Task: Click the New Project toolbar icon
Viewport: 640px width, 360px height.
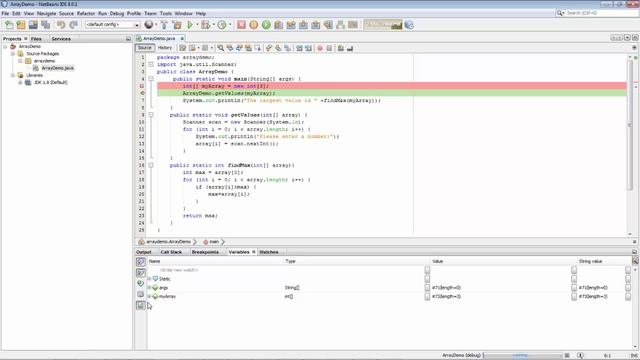Action: coord(21,25)
